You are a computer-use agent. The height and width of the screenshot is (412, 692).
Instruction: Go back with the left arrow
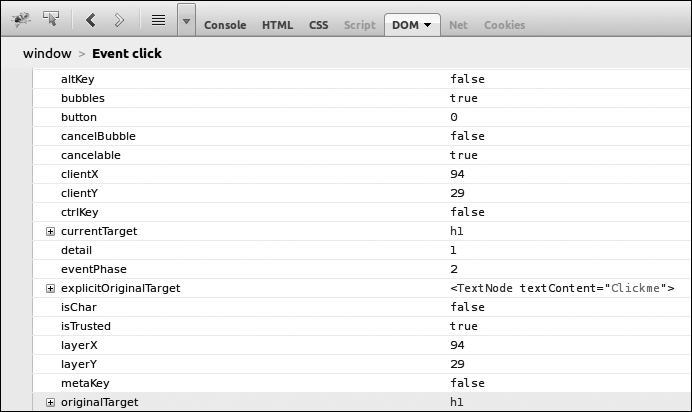click(91, 20)
